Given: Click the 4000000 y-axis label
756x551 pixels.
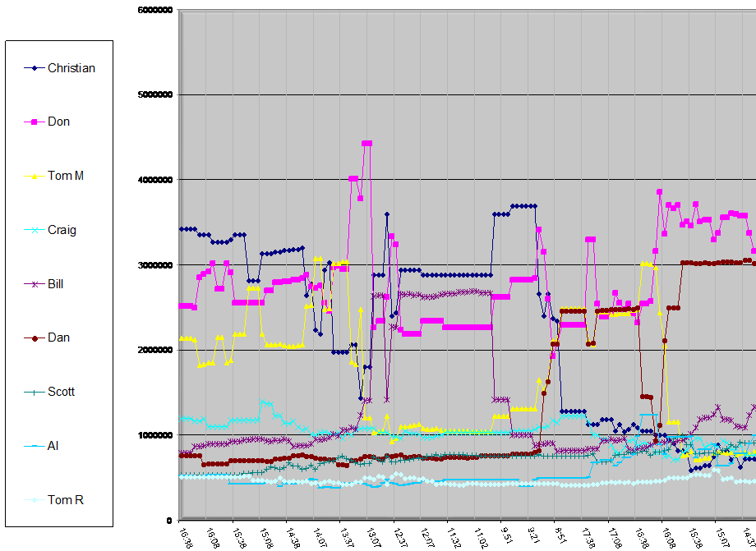Looking at the screenshot, I should (x=154, y=180).
